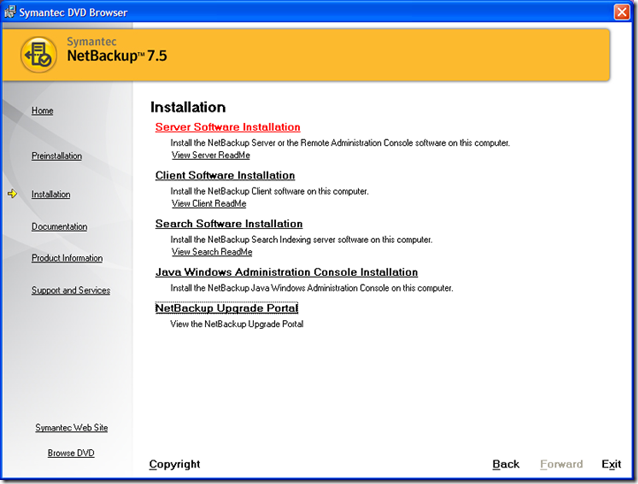Click the greyed Forward button
This screenshot has height=484, width=638.
tap(562, 464)
